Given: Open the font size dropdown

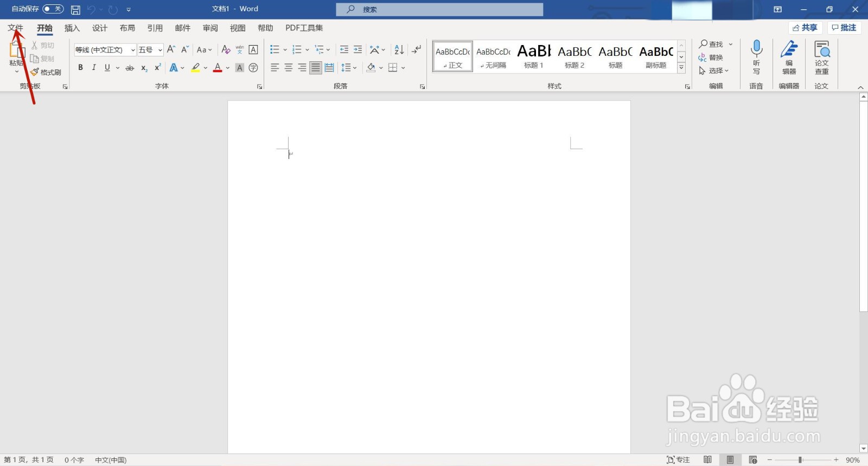Looking at the screenshot, I should (160, 50).
